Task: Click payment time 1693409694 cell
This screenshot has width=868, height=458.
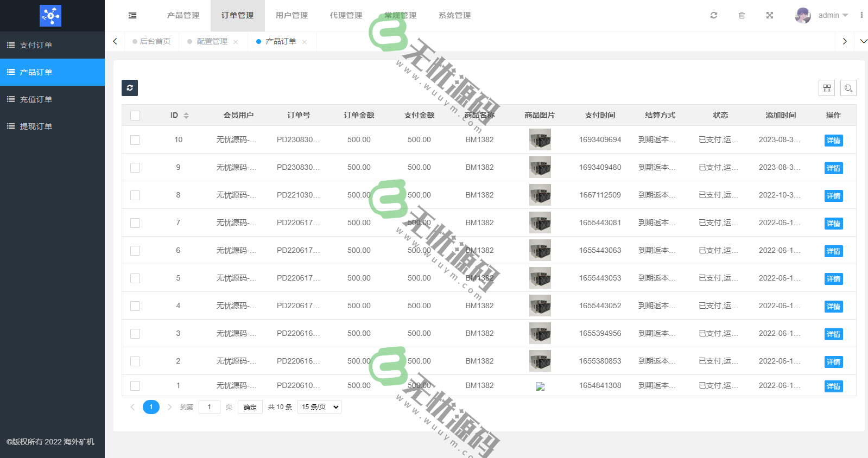Action: [x=600, y=139]
